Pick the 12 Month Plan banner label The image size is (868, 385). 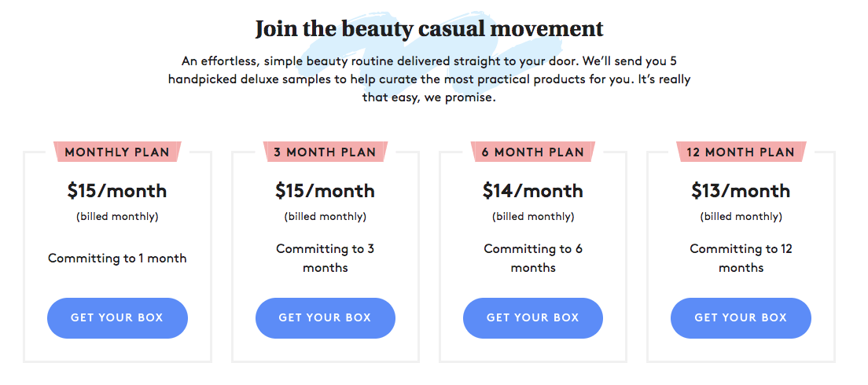point(741,152)
